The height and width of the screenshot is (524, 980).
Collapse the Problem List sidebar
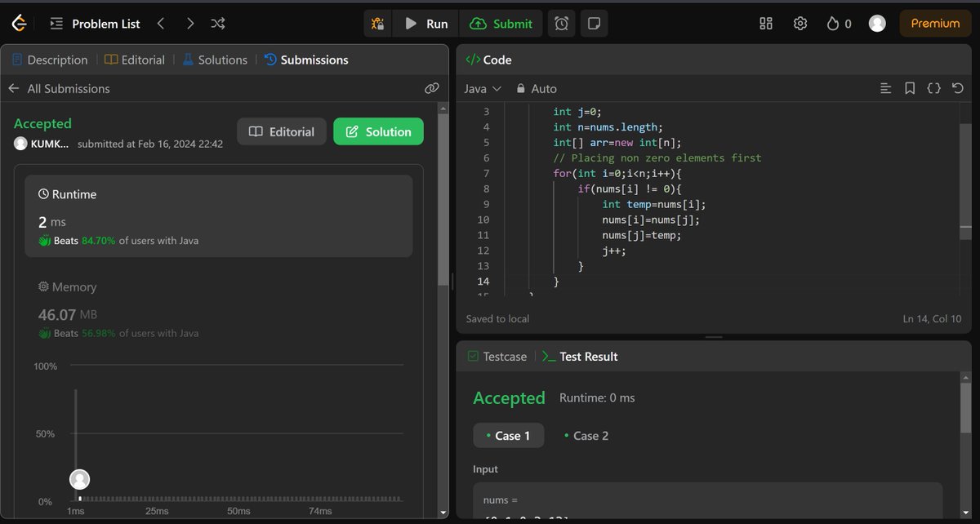pyautogui.click(x=55, y=23)
